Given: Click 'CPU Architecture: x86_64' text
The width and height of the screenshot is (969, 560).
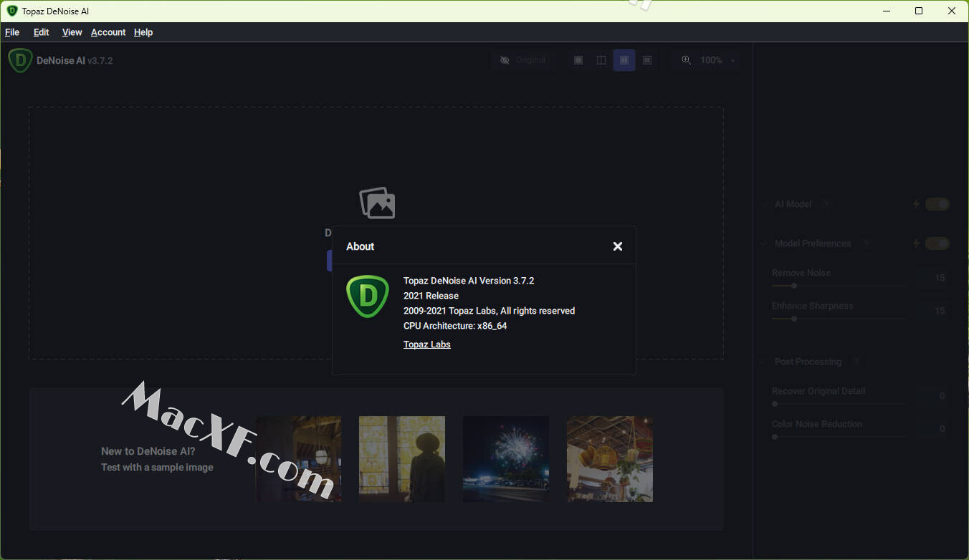Looking at the screenshot, I should click(x=455, y=326).
